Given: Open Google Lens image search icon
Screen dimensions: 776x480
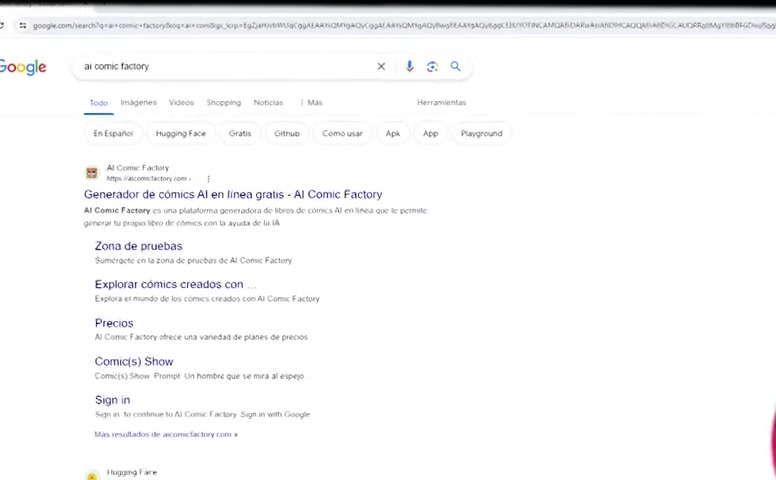Looking at the screenshot, I should click(432, 66).
